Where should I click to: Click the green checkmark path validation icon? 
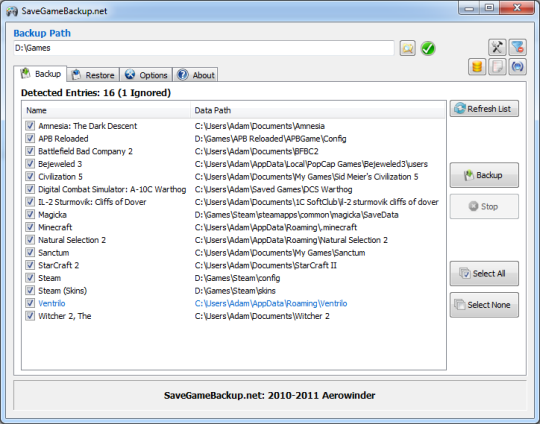click(x=428, y=48)
